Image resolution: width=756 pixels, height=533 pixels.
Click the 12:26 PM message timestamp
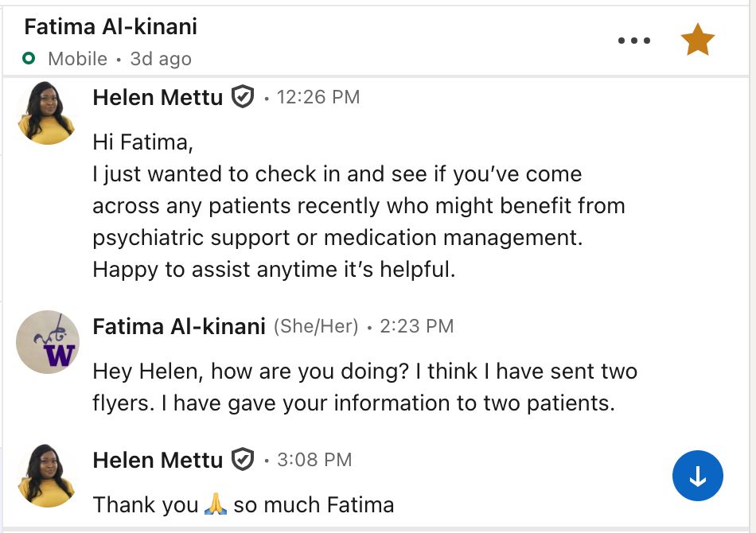pos(318,97)
